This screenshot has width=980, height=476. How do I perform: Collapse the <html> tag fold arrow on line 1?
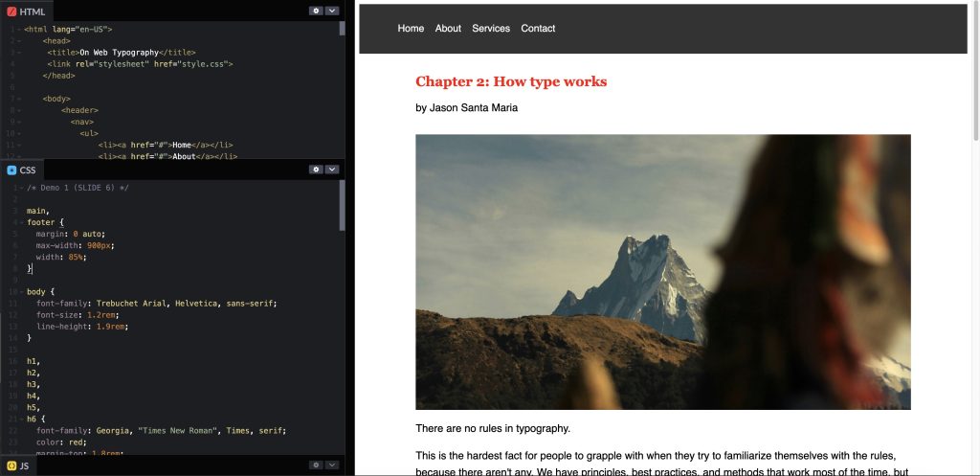point(20,30)
